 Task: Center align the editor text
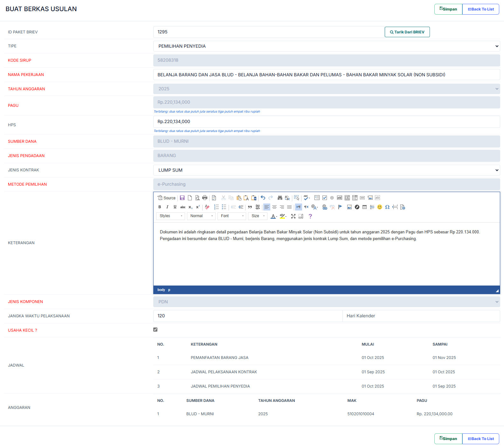coord(274,207)
